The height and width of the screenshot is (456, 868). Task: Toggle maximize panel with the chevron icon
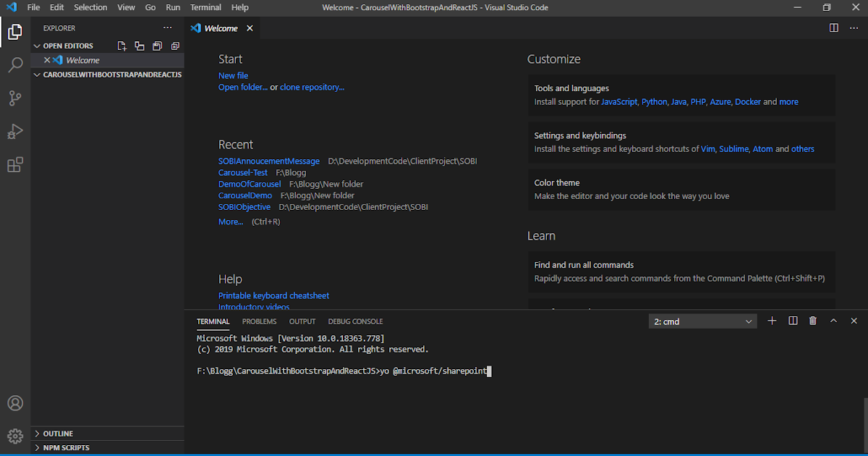(x=833, y=321)
